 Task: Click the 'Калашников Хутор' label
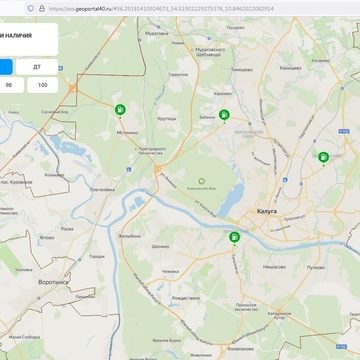[x=279, y=316]
